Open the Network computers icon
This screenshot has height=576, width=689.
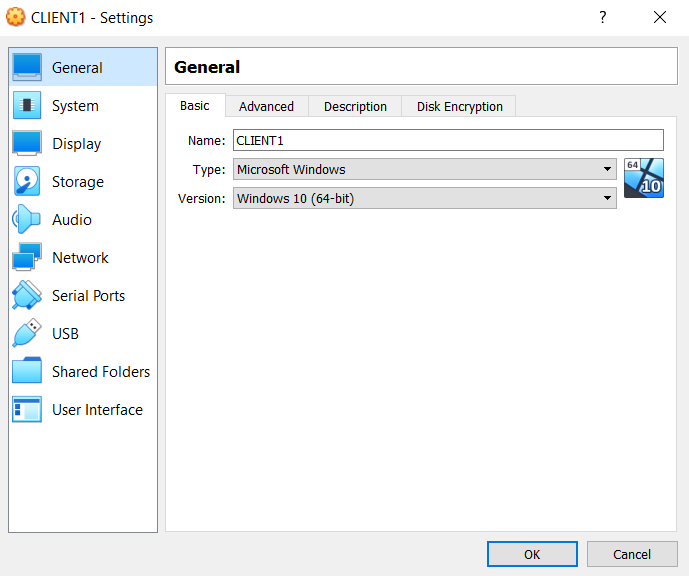[x=27, y=257]
